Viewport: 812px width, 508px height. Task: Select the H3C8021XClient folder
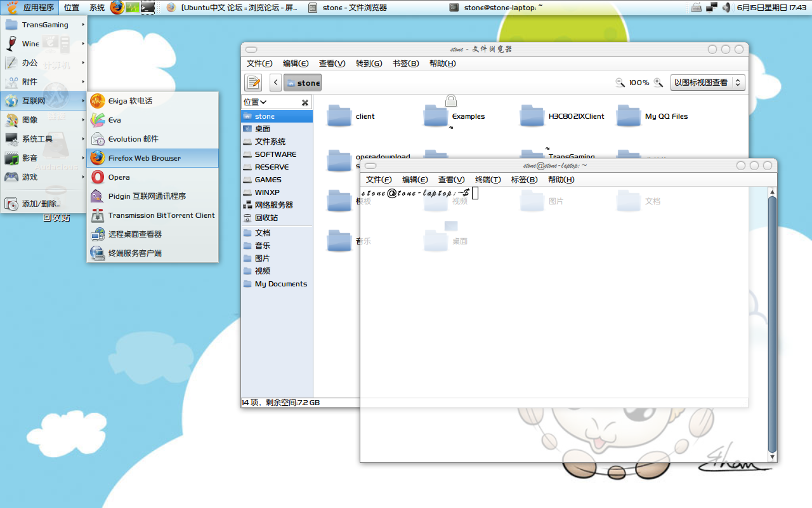point(532,116)
